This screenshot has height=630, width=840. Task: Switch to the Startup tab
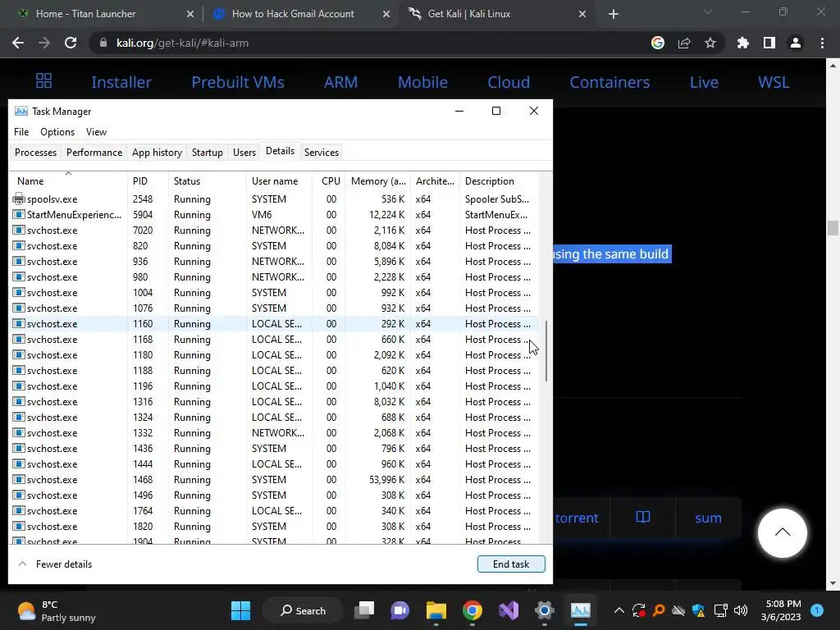(x=208, y=153)
